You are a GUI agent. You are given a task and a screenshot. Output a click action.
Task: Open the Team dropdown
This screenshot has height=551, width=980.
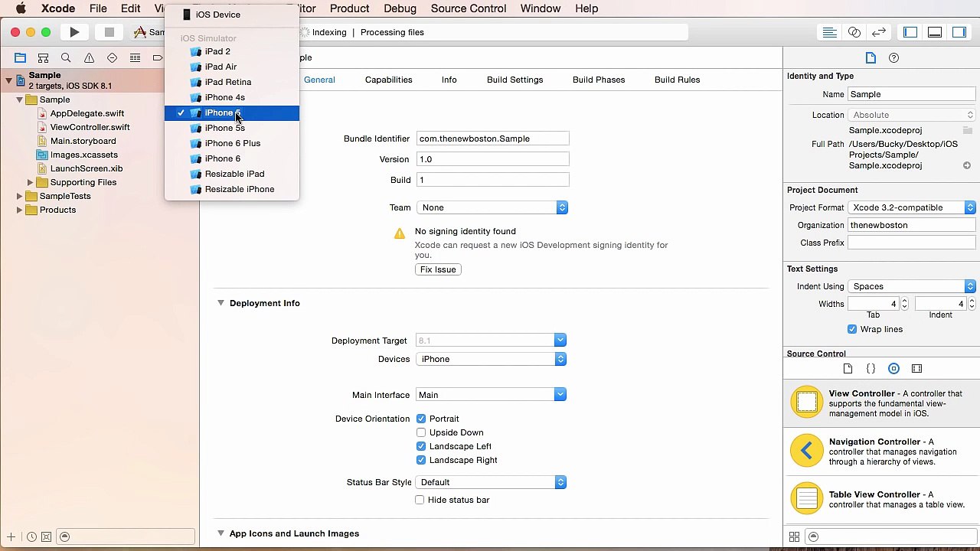pyautogui.click(x=492, y=207)
